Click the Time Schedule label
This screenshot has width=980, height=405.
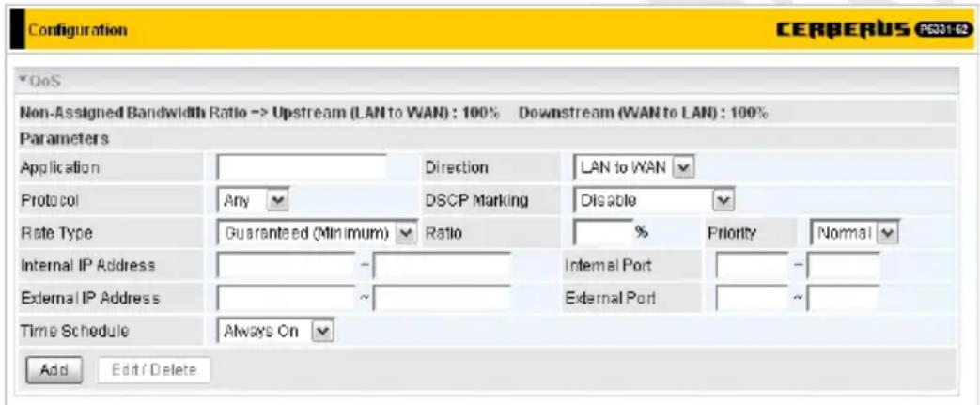pyautogui.click(x=74, y=332)
